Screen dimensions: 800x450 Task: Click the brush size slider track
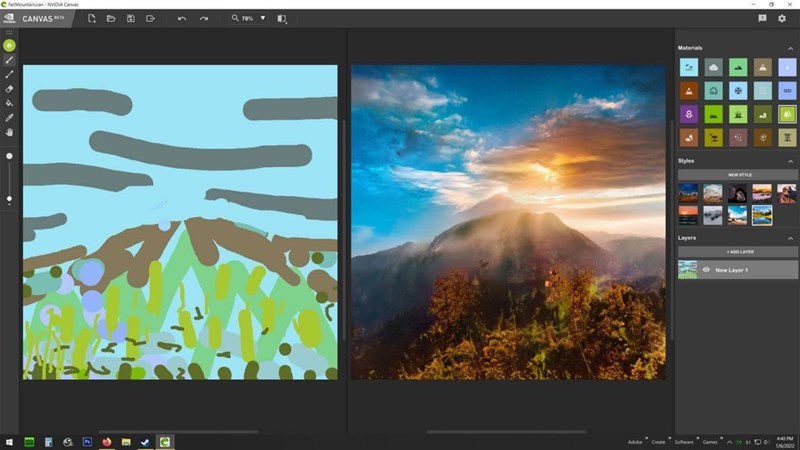tap(10, 177)
